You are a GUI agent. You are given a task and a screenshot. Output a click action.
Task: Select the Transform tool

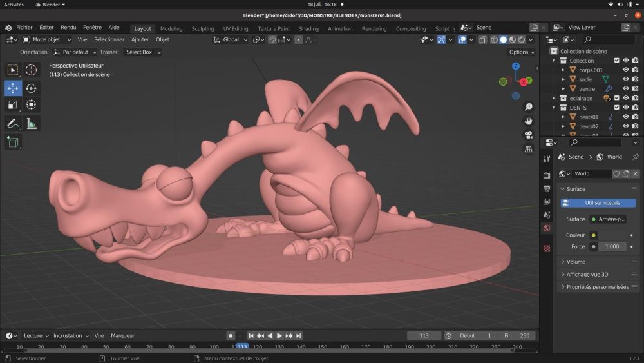click(31, 105)
